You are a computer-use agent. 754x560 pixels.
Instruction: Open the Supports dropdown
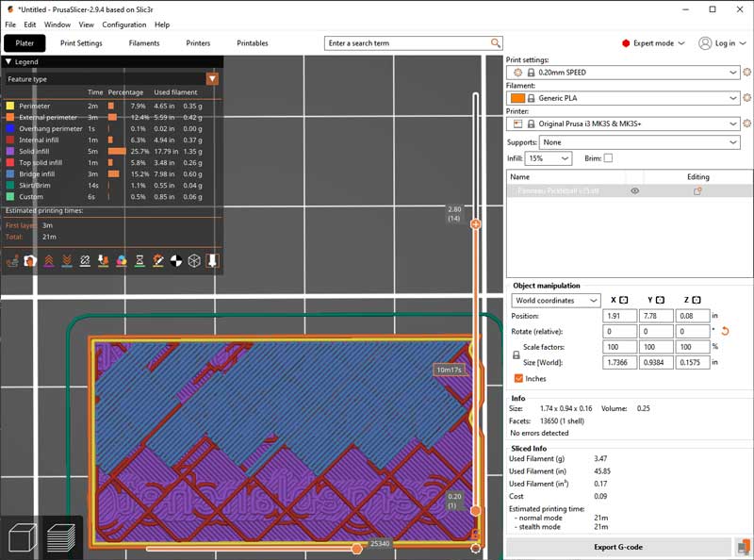pyautogui.click(x=640, y=142)
